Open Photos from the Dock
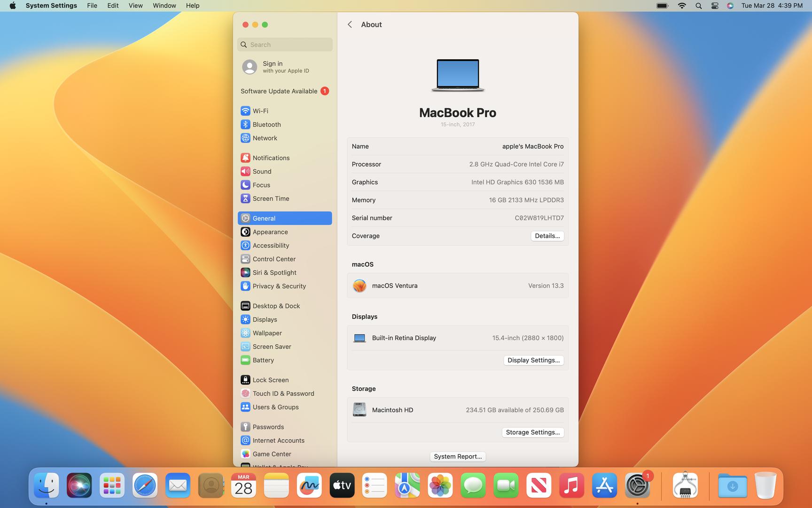The image size is (812, 508). (440, 485)
